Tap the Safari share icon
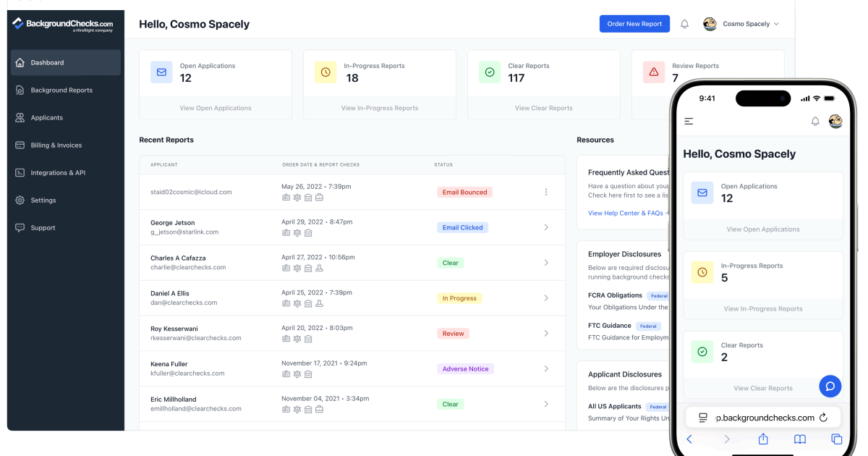Screen dimensions: 868x456 762,439
